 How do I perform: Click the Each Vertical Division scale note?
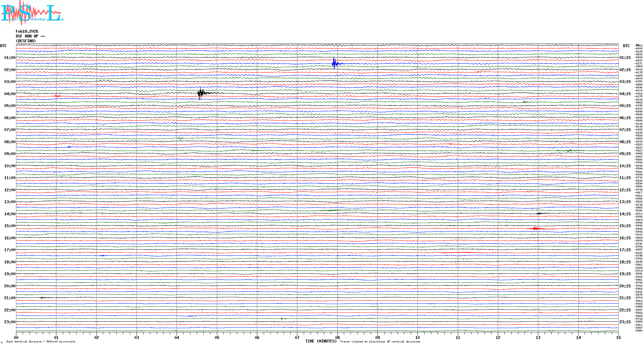(x=41, y=342)
